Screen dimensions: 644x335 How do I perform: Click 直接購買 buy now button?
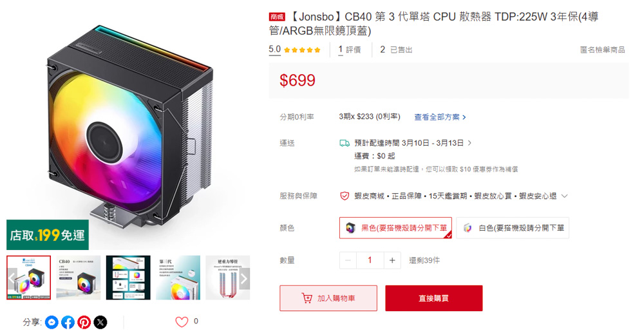coord(433,298)
